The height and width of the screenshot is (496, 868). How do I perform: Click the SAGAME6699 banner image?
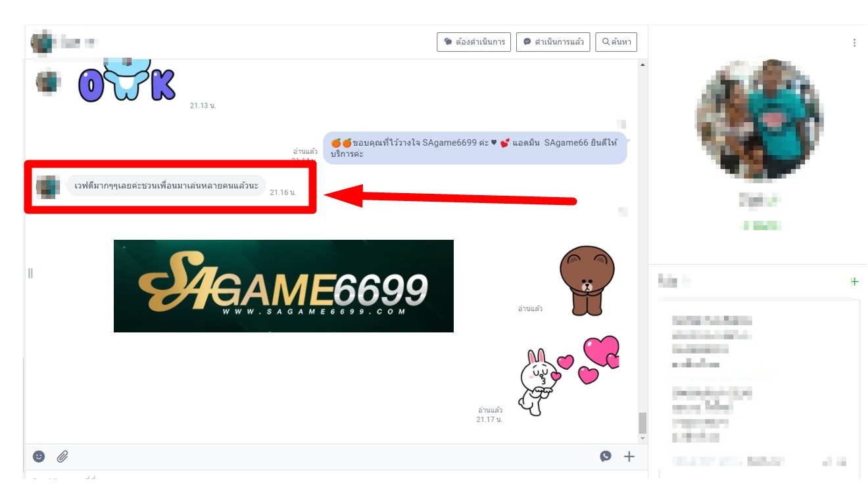(x=283, y=286)
